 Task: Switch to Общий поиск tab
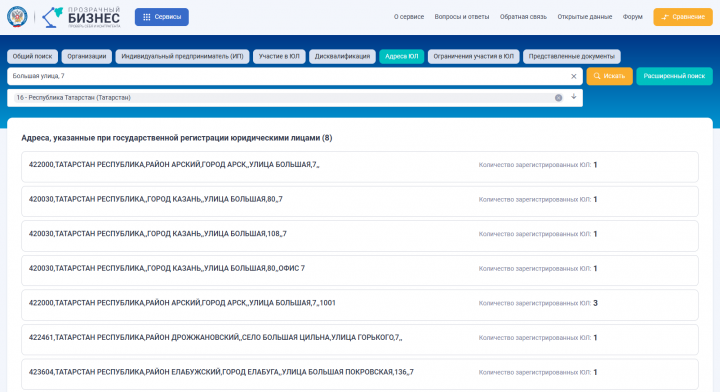pos(32,56)
